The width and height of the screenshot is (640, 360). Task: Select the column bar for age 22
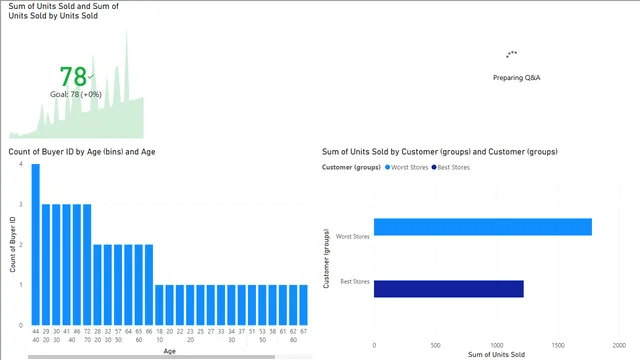[x=180, y=305]
